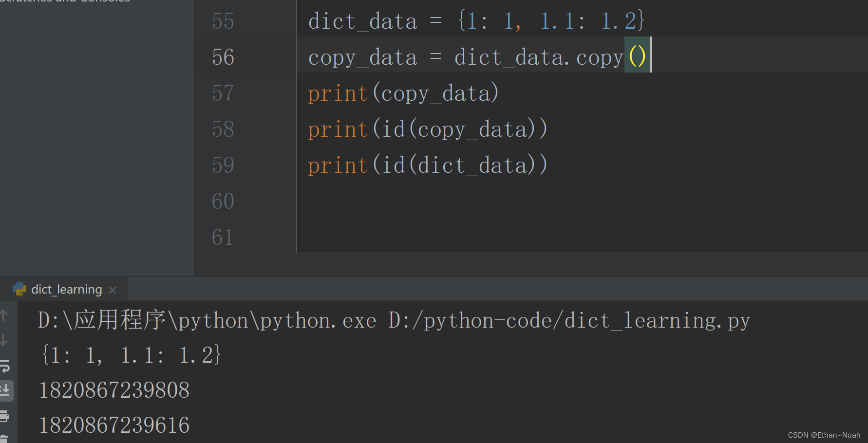Click the Python logo on dict_learning tab
This screenshot has height=443, width=868.
19,289
